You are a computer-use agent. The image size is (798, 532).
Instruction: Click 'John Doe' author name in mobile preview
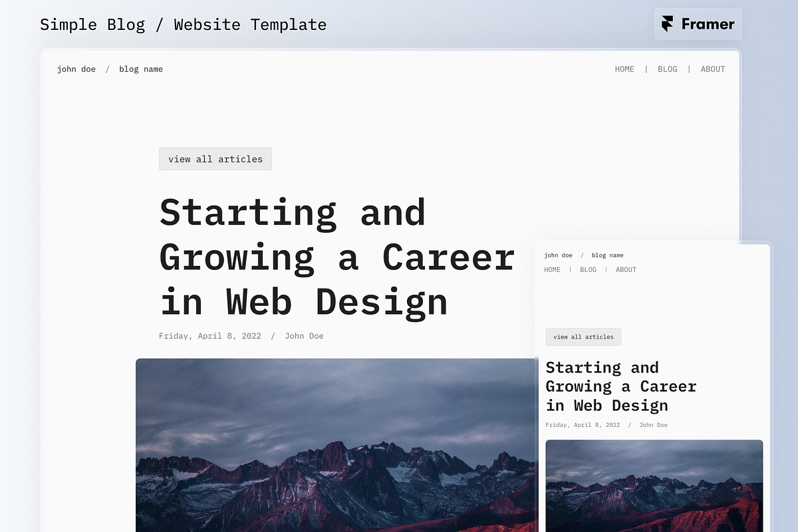(x=653, y=425)
